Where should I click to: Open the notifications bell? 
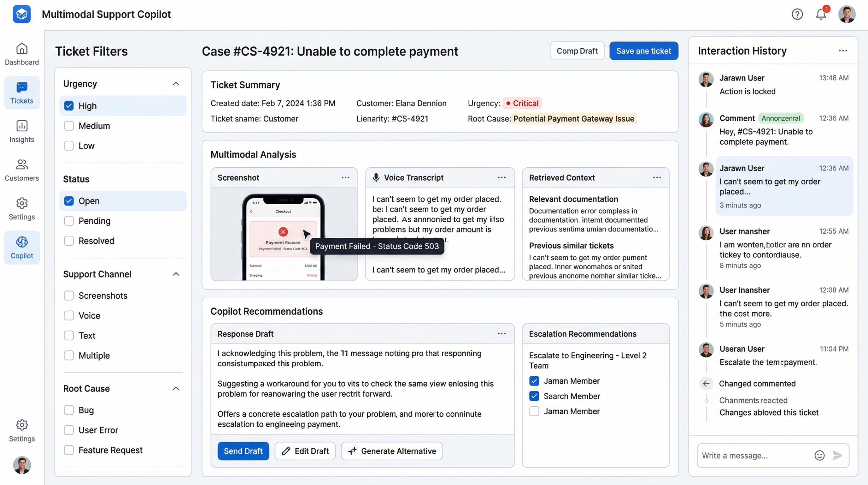coord(821,14)
